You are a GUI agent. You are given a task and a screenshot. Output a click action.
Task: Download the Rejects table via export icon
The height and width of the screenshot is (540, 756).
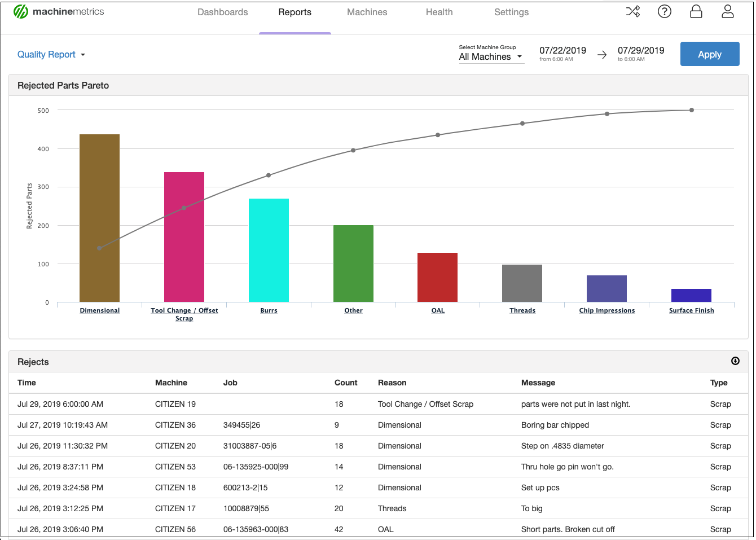[x=735, y=361]
